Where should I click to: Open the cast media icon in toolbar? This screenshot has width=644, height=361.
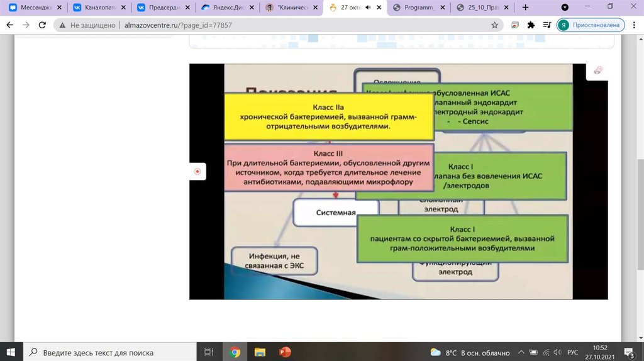(514, 25)
